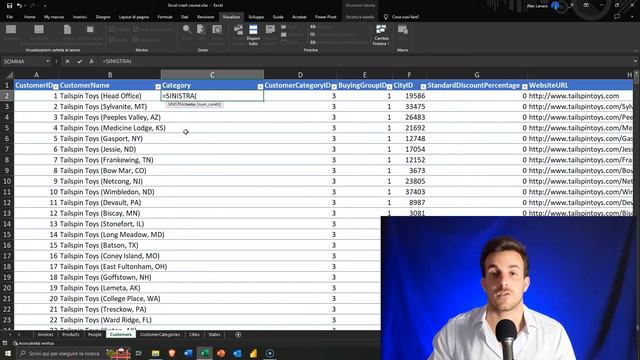Open File Explorer from taskbar

coord(156,353)
